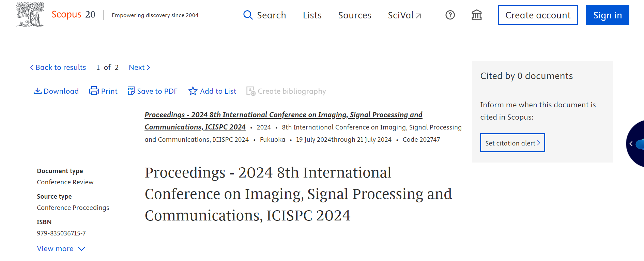Download the document
Viewport: 644px width, 261px height.
(x=56, y=91)
